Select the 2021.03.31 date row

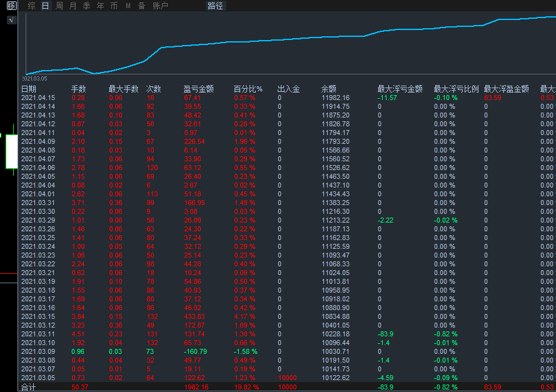[x=38, y=203]
